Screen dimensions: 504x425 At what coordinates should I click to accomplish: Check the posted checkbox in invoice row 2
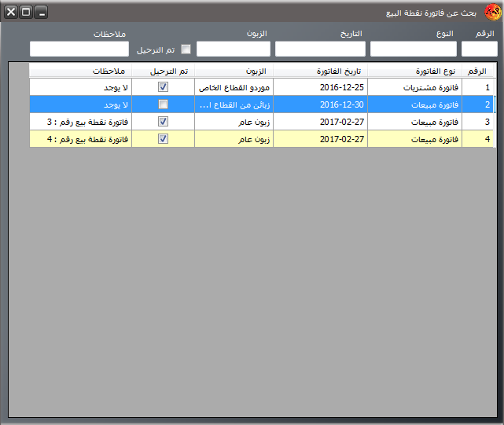pos(163,104)
